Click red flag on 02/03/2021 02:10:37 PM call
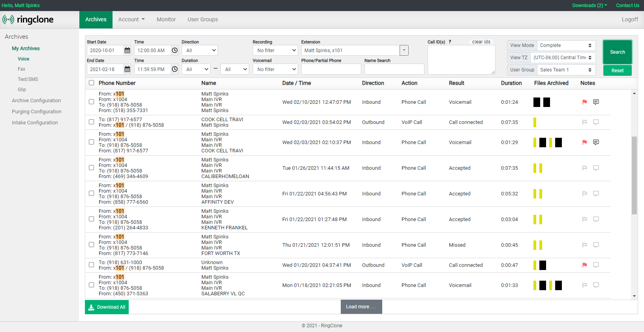This screenshot has width=644, height=332. (584, 143)
